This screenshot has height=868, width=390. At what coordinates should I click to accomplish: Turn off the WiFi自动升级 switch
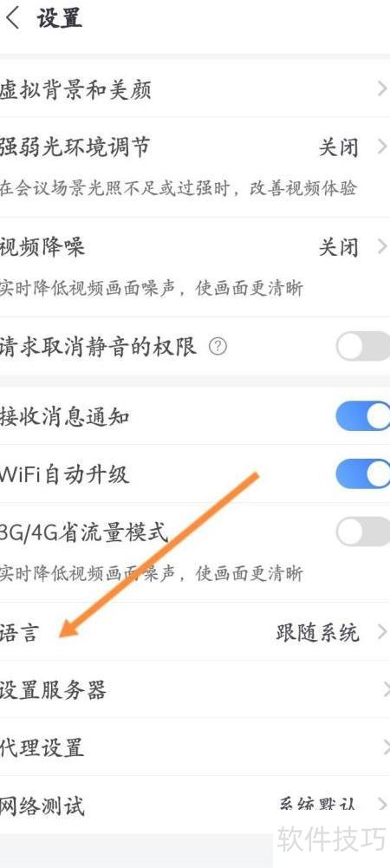coord(363,473)
